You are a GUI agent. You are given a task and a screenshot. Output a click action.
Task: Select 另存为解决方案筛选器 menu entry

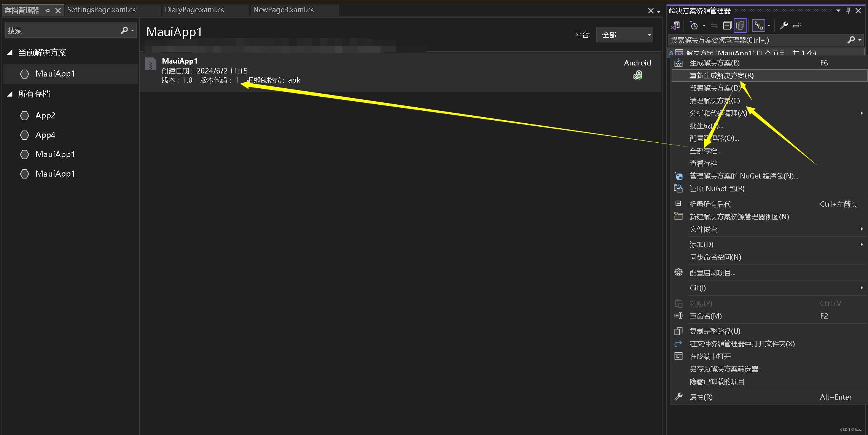pos(769,369)
